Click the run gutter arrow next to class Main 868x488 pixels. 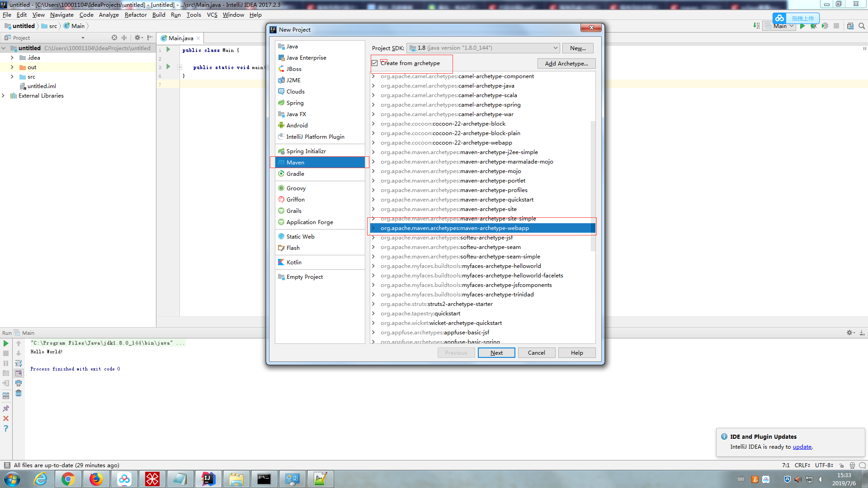coord(168,50)
